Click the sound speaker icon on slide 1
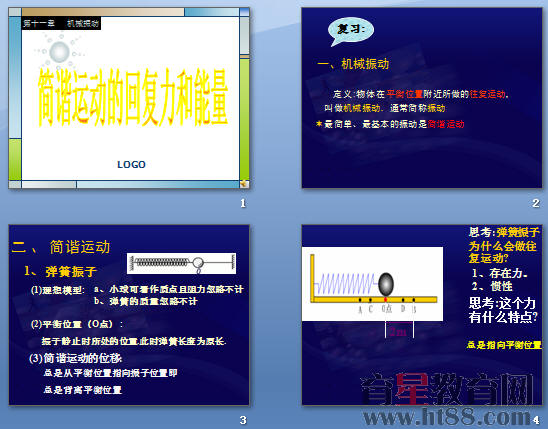Image resolution: width=548 pixels, height=429 pixels. click(244, 184)
